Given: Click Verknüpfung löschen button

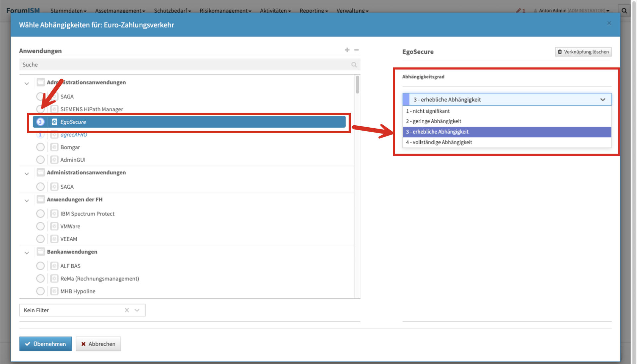Looking at the screenshot, I should (x=583, y=52).
